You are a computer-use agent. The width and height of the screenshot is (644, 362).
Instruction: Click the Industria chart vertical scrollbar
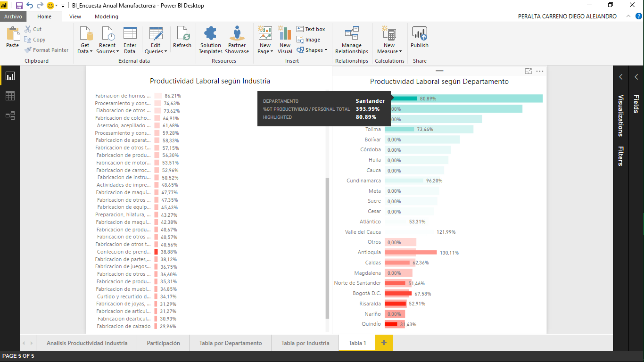[327, 248]
